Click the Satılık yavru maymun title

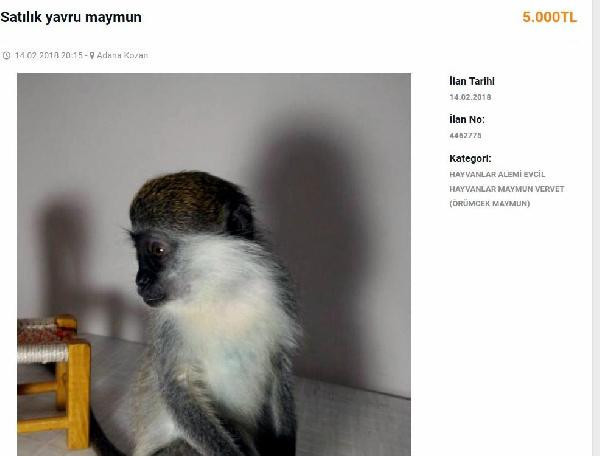[71, 17]
